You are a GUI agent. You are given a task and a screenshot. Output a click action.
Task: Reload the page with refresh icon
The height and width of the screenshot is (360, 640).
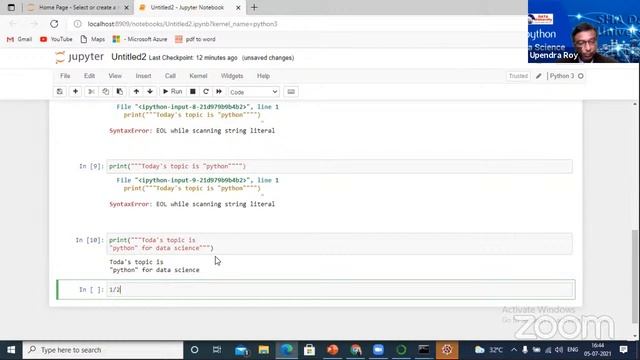click(x=54, y=24)
